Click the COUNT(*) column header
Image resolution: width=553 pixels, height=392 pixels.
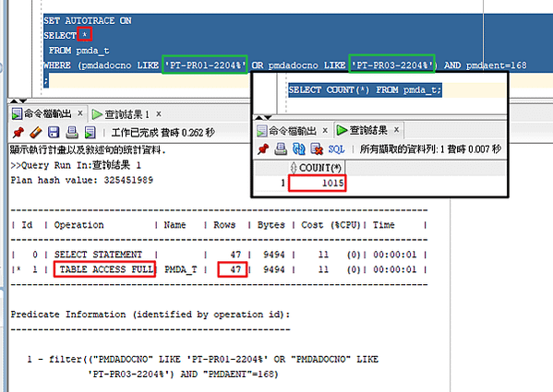tap(317, 168)
